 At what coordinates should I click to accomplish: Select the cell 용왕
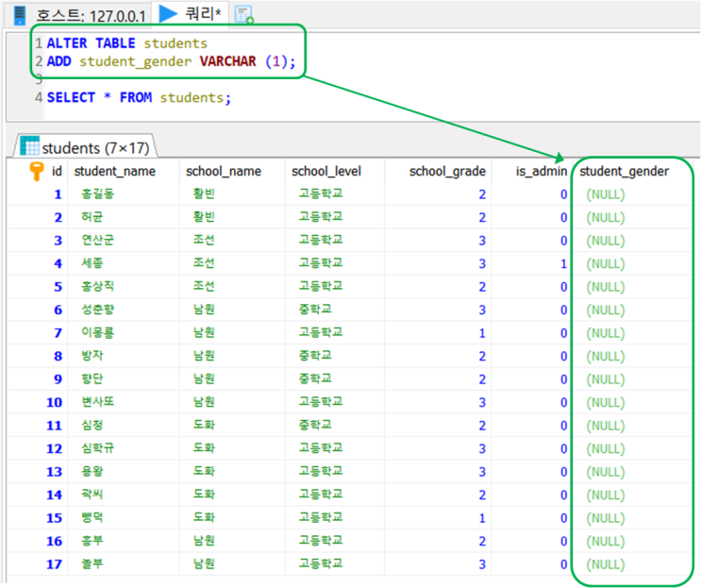(92, 471)
